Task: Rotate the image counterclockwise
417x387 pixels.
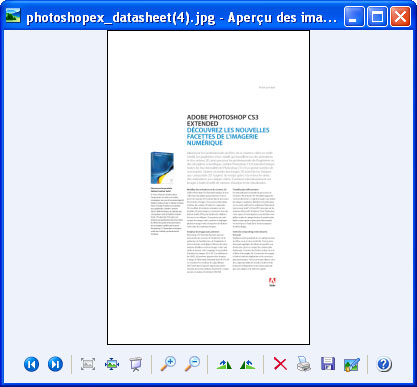Action: coord(247,364)
